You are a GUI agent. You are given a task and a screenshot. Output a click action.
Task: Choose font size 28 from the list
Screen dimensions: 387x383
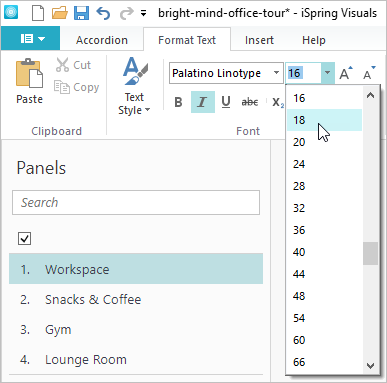(x=324, y=186)
